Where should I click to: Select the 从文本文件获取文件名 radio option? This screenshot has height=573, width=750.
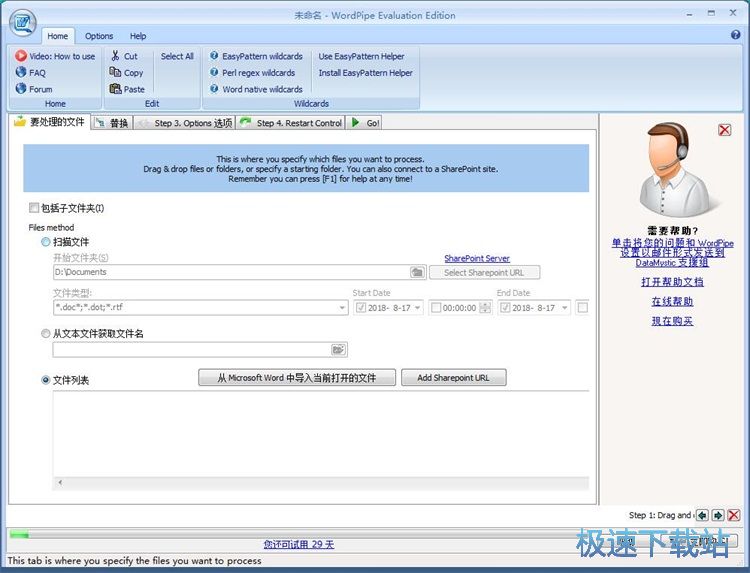coord(46,334)
